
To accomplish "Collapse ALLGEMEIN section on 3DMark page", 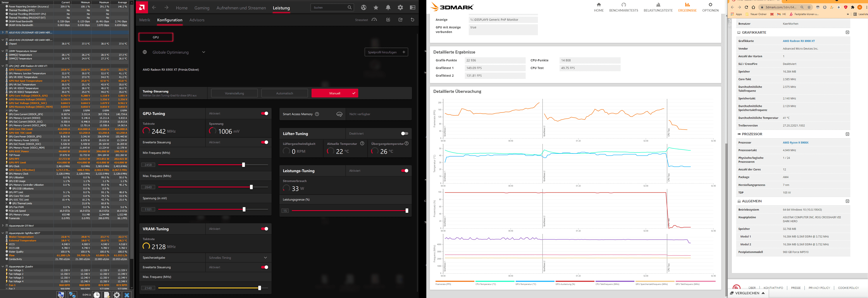I will 847,201.
